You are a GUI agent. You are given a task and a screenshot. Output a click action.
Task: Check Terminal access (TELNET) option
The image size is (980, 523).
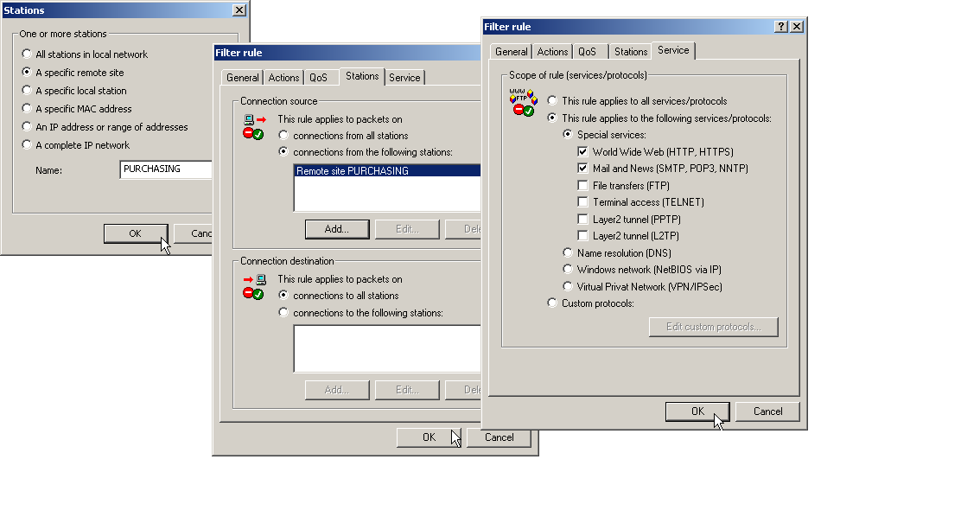pyautogui.click(x=583, y=202)
